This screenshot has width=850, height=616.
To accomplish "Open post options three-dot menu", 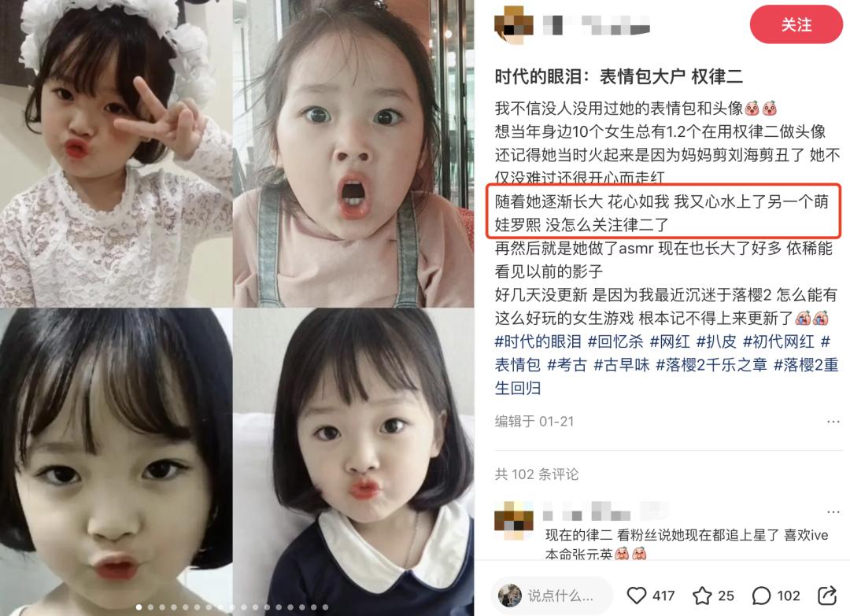I will pos(833,422).
